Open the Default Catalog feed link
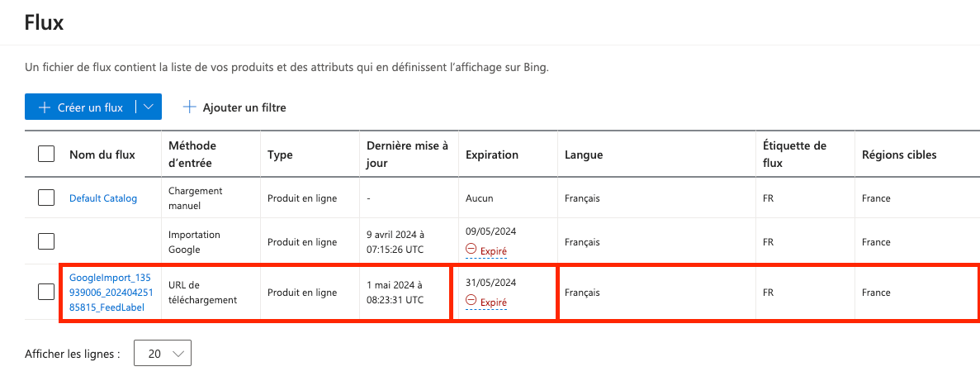This screenshot has height=381, width=980. pos(103,198)
